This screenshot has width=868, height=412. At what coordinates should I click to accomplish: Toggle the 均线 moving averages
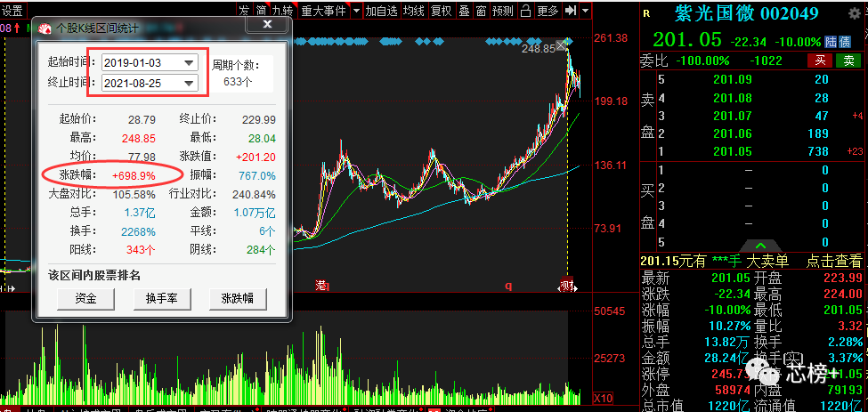(x=413, y=10)
